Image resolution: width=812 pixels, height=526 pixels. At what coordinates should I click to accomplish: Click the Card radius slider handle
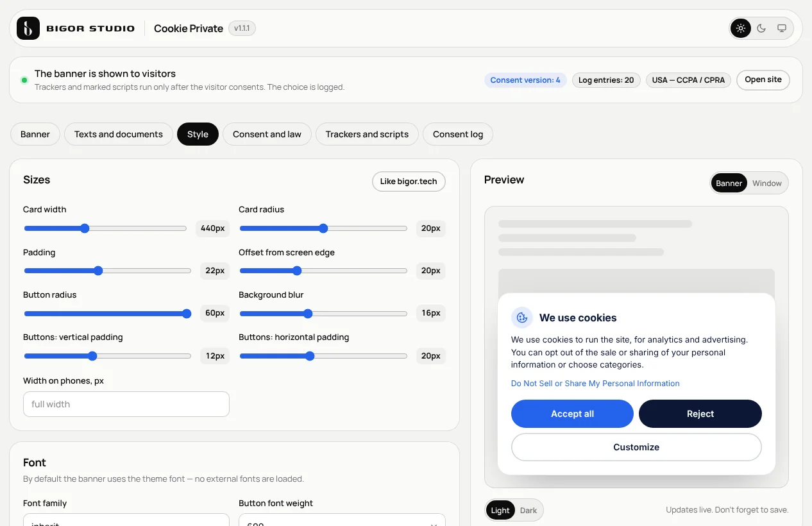pyautogui.click(x=323, y=228)
